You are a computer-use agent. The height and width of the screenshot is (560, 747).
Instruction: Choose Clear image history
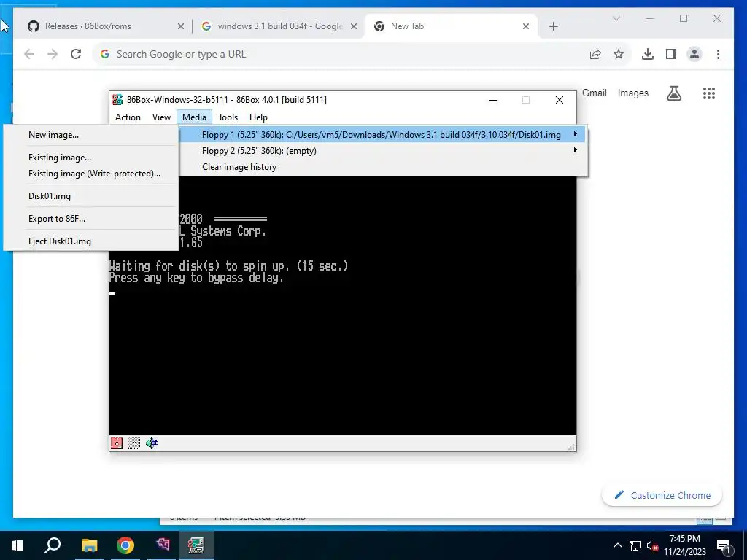(382, 167)
